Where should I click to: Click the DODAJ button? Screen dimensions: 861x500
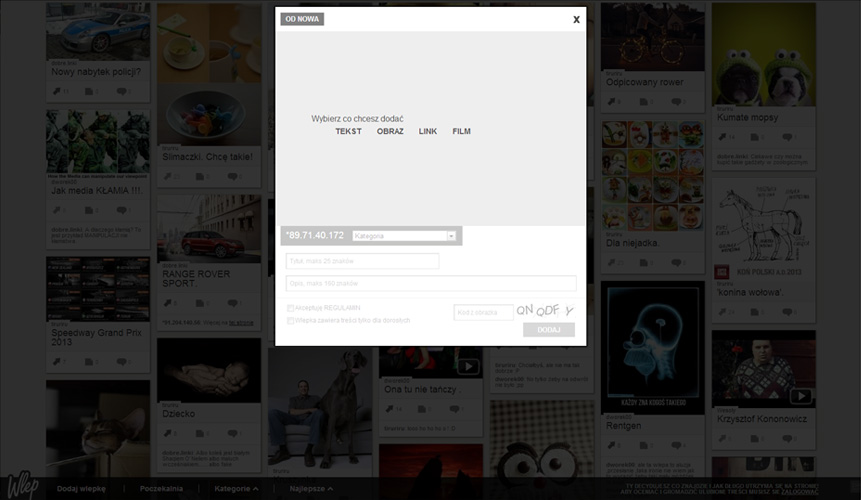coord(549,330)
